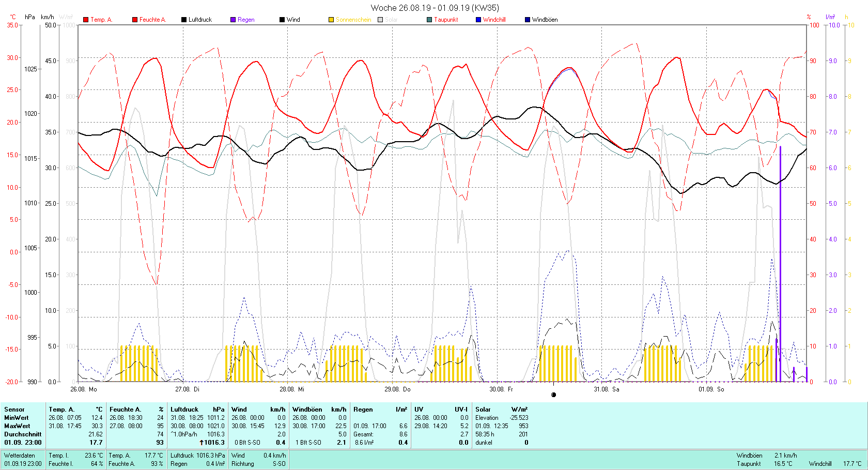
Task: Select the minimum pressure value '1011.2'
Action: pyautogui.click(x=216, y=418)
